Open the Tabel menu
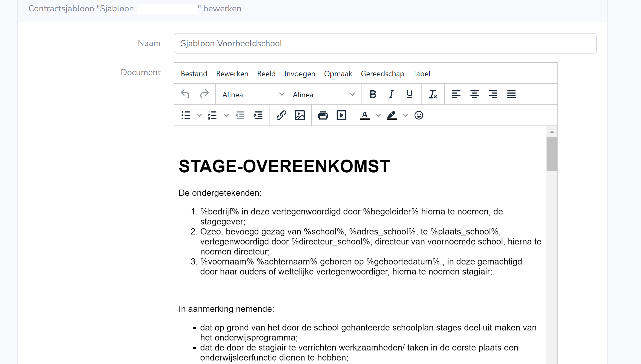The image size is (641, 364). pyautogui.click(x=421, y=74)
